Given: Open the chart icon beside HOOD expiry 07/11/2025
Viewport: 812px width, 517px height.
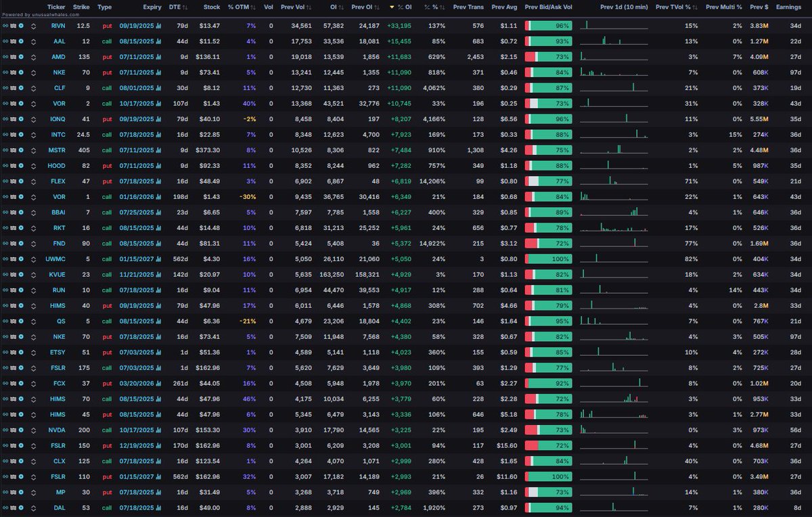Looking at the screenshot, I should pyautogui.click(x=158, y=165).
